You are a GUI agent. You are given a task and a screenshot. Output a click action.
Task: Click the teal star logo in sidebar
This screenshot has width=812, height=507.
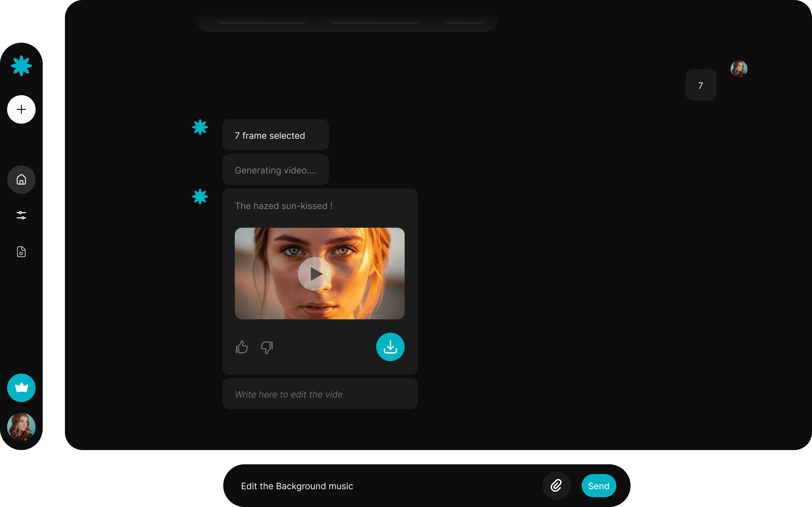(x=21, y=66)
